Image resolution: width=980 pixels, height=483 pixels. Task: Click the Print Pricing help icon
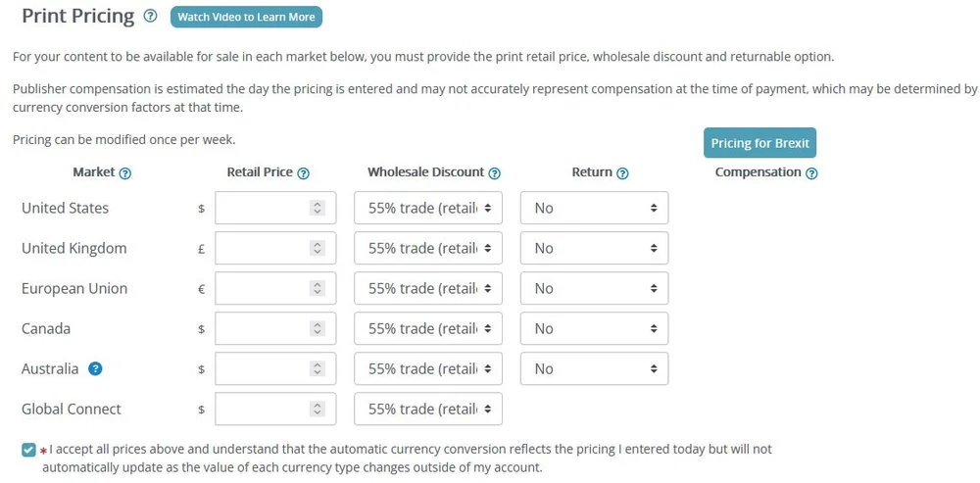click(150, 17)
